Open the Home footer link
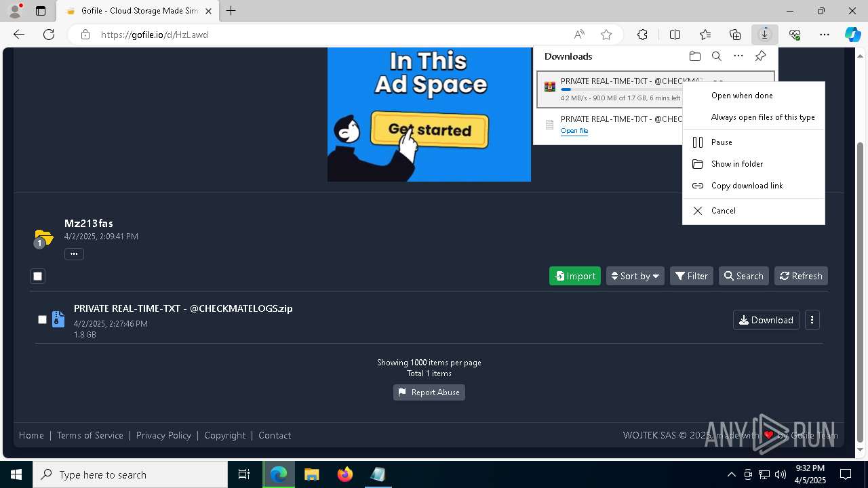The height and width of the screenshot is (488, 868). (31, 435)
